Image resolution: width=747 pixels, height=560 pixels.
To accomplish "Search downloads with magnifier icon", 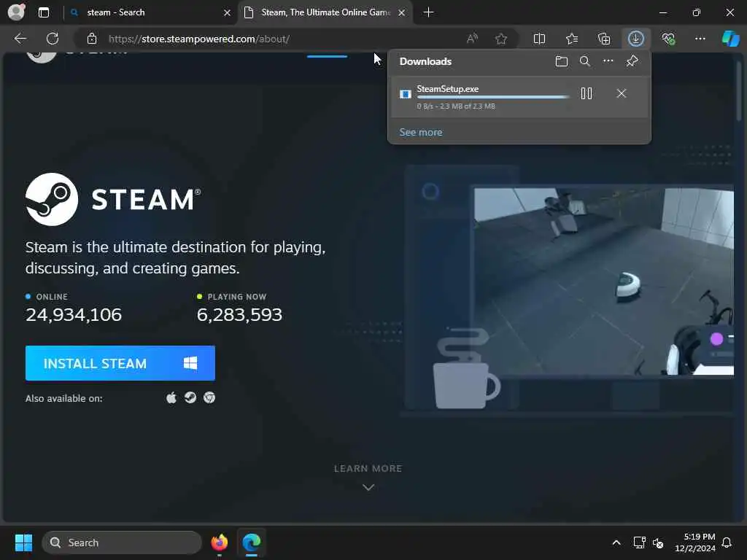I will tap(585, 61).
